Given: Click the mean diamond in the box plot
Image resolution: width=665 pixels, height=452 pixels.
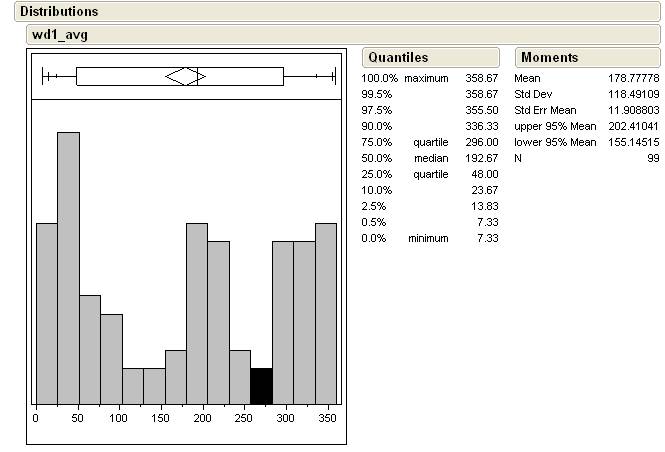Looking at the screenshot, I should pos(185,76).
